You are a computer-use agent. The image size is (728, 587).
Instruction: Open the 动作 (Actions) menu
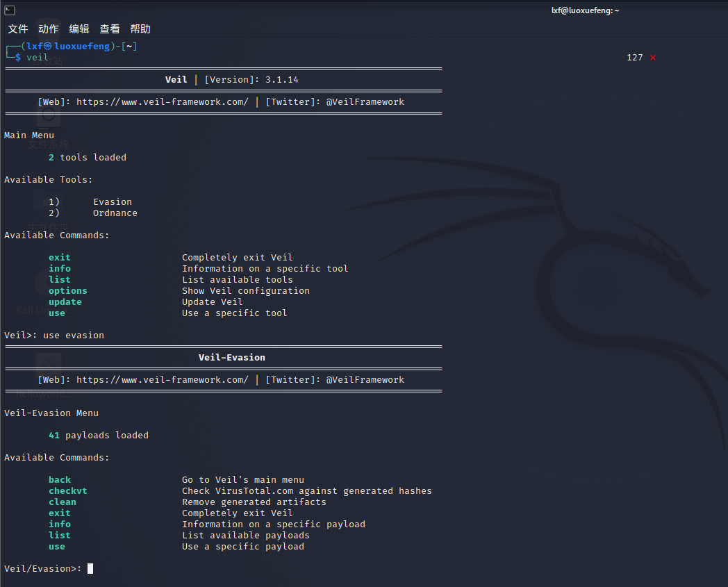click(49, 28)
